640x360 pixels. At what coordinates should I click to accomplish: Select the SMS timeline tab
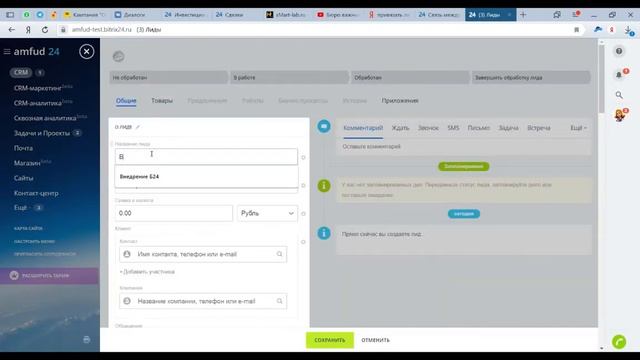tap(453, 128)
